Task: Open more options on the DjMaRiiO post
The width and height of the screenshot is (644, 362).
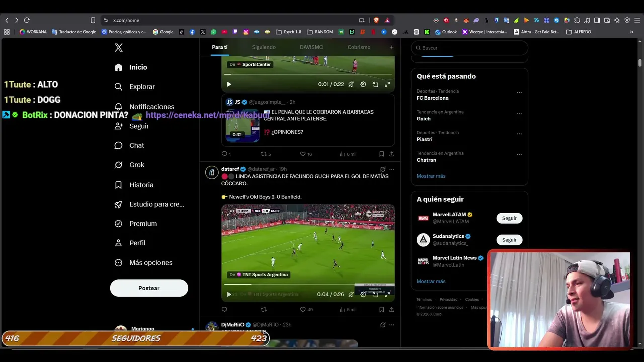Action: 392,325
